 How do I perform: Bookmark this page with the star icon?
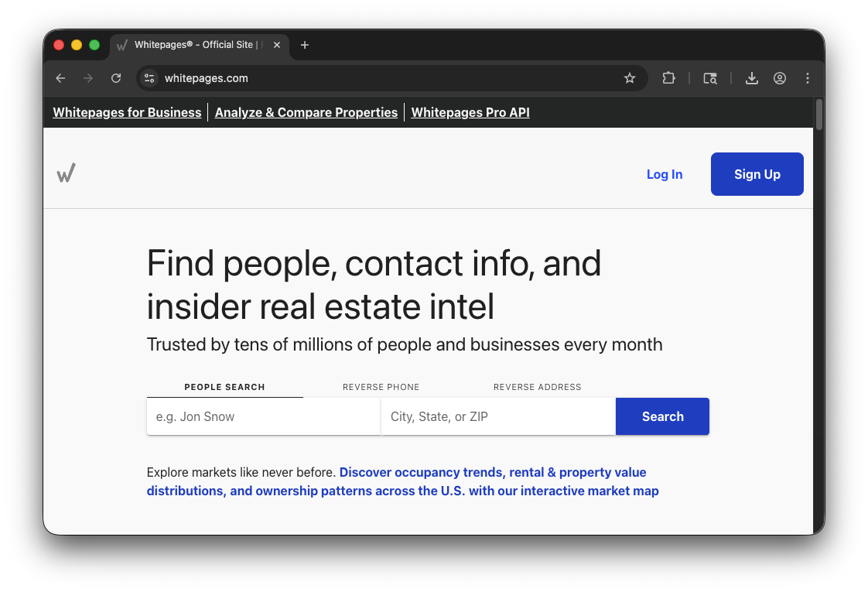pos(629,78)
